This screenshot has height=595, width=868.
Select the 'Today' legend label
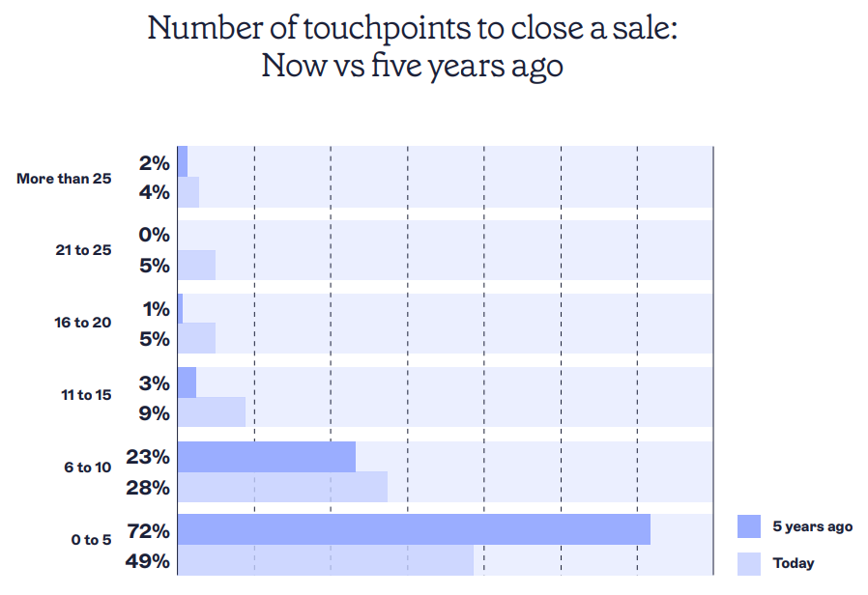pyautogui.click(x=794, y=563)
